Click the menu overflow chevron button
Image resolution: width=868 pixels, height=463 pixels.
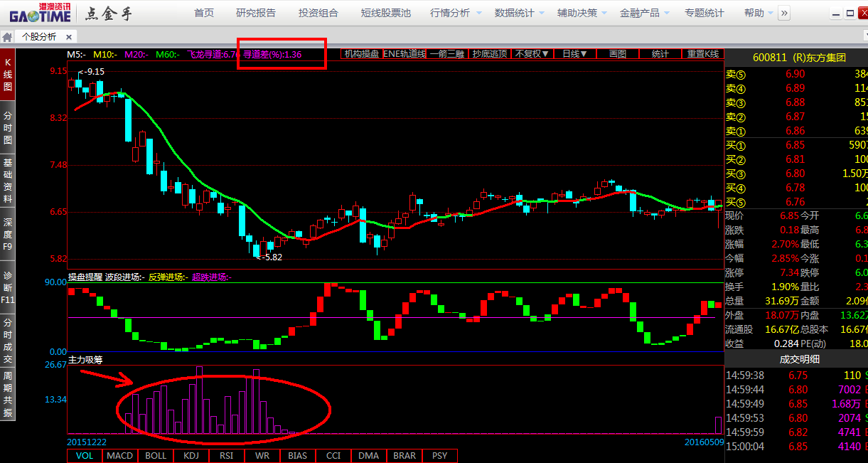coord(784,13)
